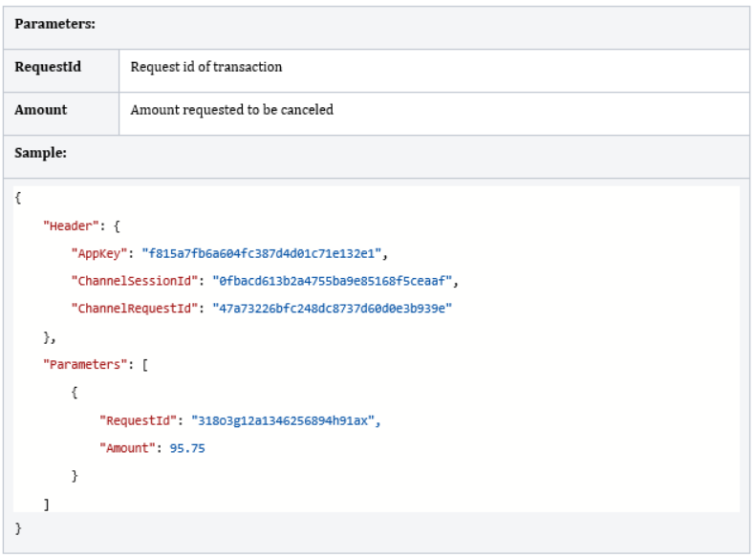756x558 pixels.
Task: Select the "ChannelSessionId" JSON key
Action: click(134, 281)
